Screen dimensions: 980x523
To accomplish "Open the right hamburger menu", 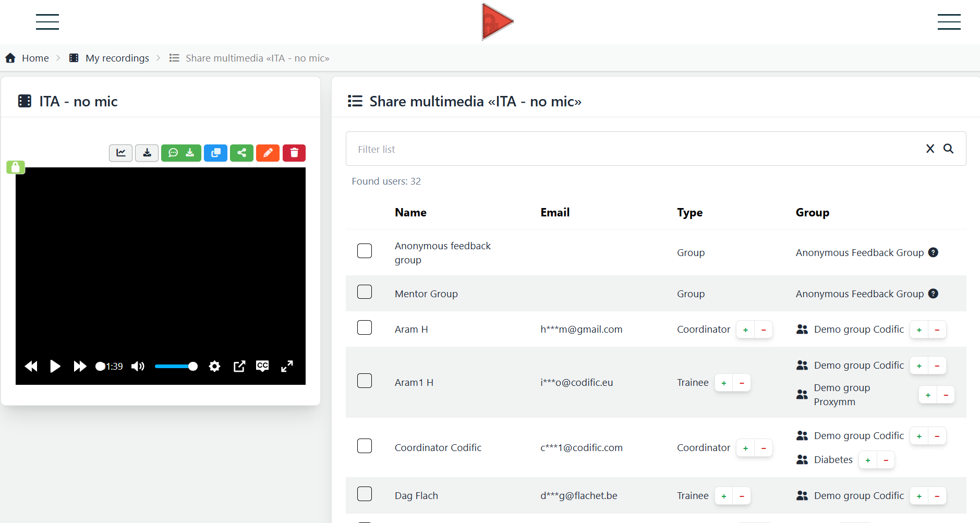I will (x=949, y=22).
